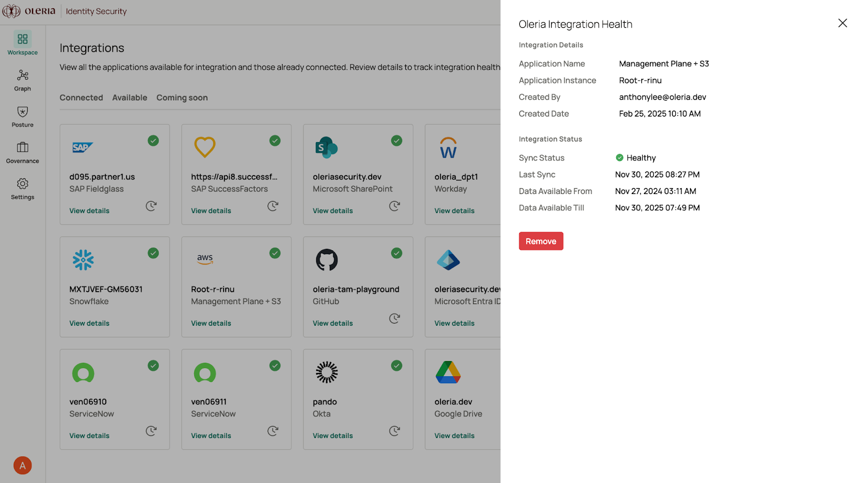Screen dimensions: 868x483
Task: Click the SAP Fieldglass logo icon
Action: click(83, 147)
